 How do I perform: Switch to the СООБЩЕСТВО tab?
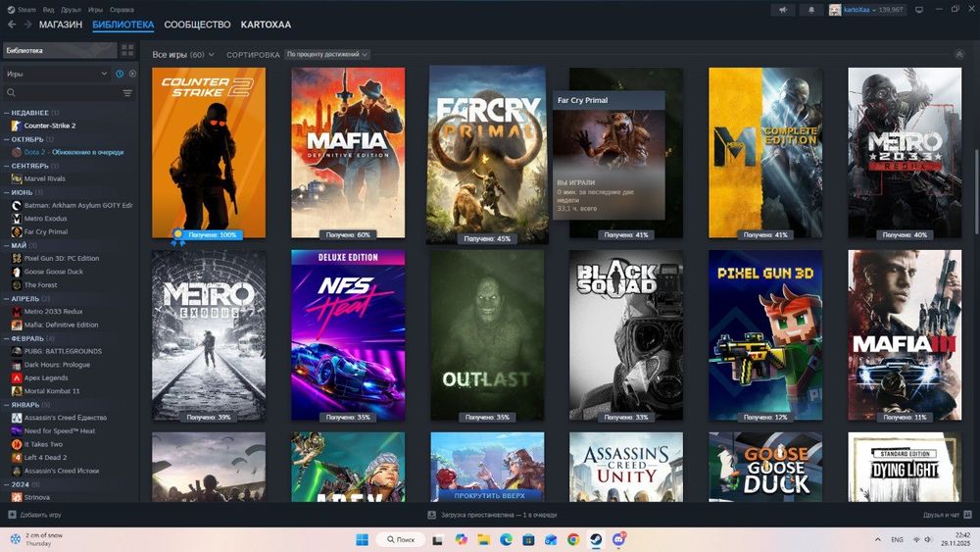coord(197,25)
